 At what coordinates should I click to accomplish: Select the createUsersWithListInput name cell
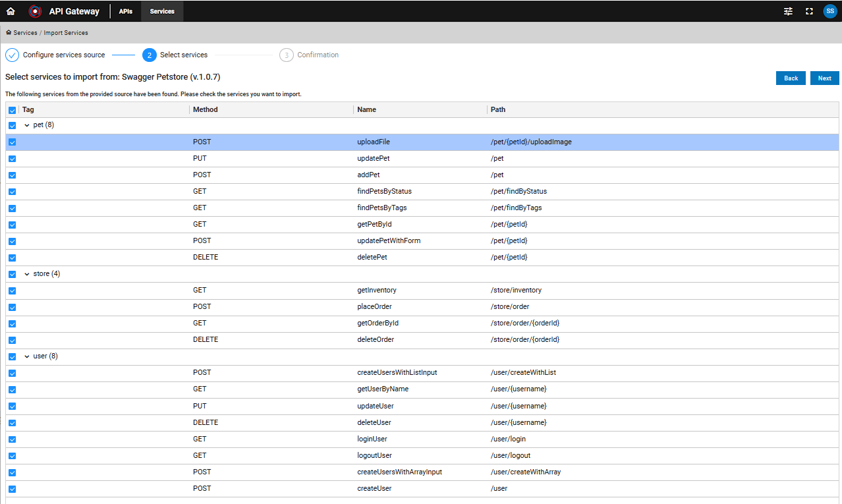(x=397, y=372)
